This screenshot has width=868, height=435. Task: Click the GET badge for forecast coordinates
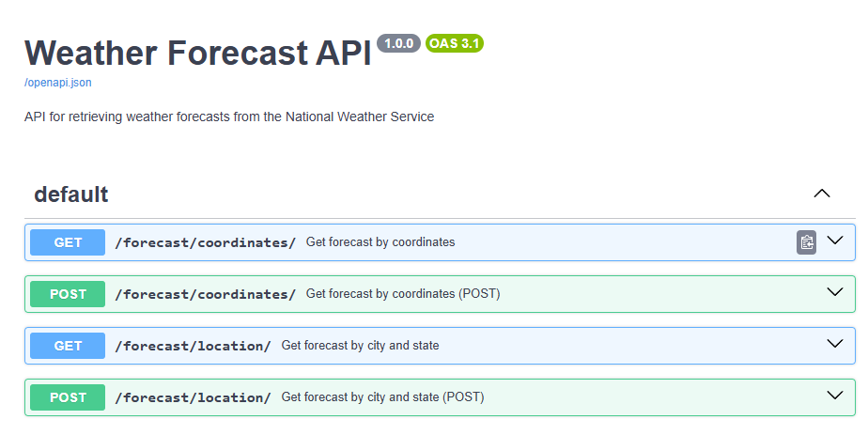point(68,242)
